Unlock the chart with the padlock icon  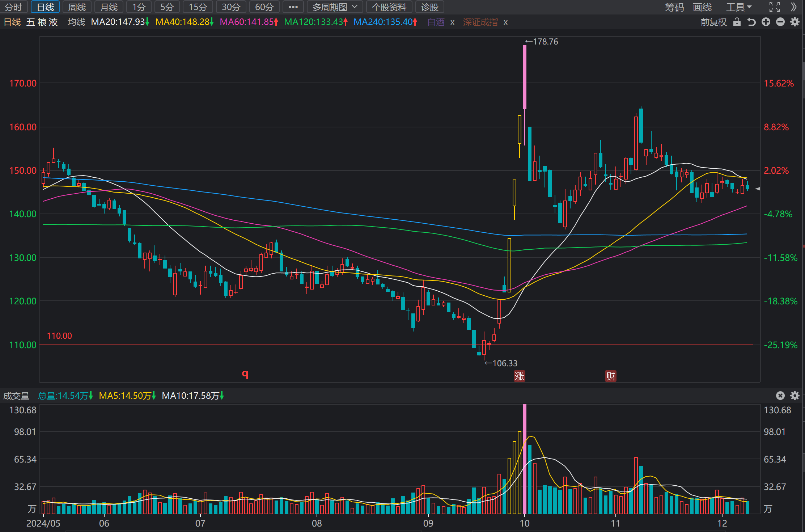click(737, 22)
